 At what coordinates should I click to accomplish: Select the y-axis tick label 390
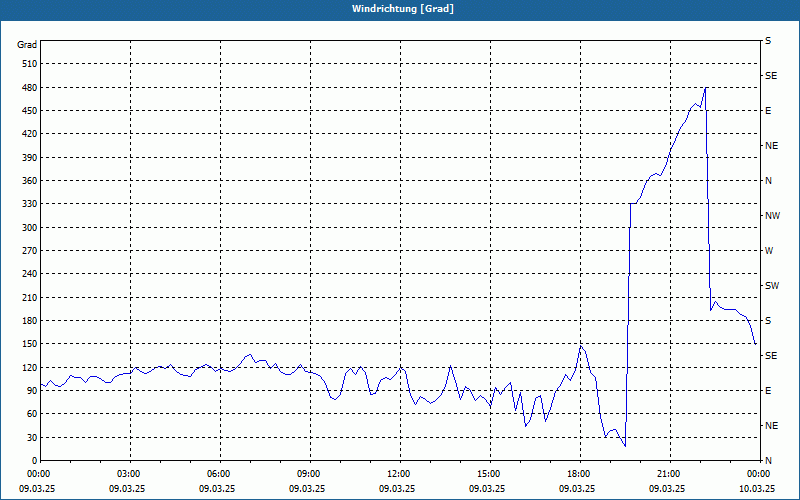[30, 158]
